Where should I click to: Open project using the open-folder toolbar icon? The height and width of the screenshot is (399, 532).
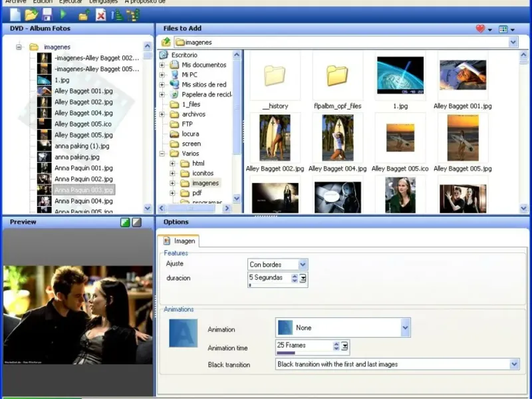point(31,14)
